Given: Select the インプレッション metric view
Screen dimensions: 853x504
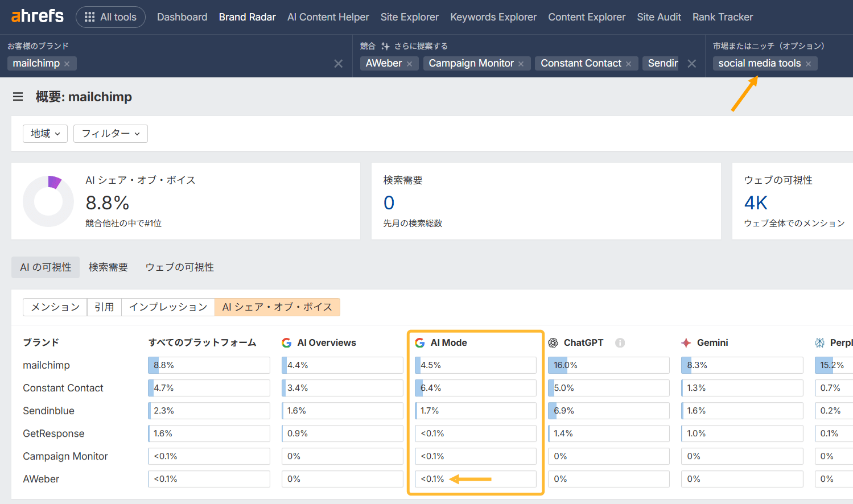Looking at the screenshot, I should pos(168,307).
